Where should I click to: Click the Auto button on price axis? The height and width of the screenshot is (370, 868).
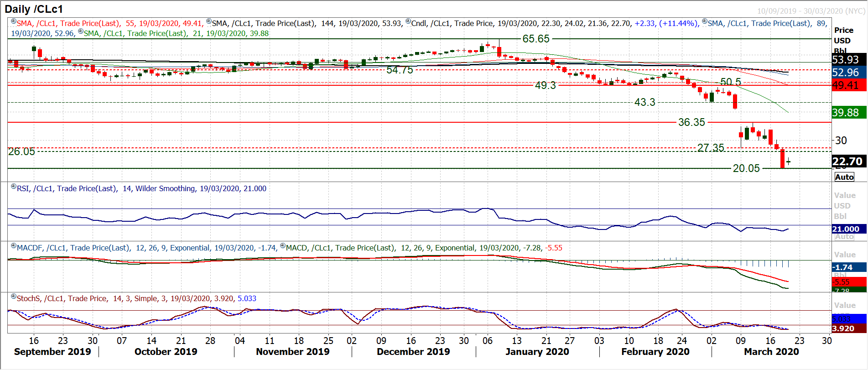[x=844, y=177]
